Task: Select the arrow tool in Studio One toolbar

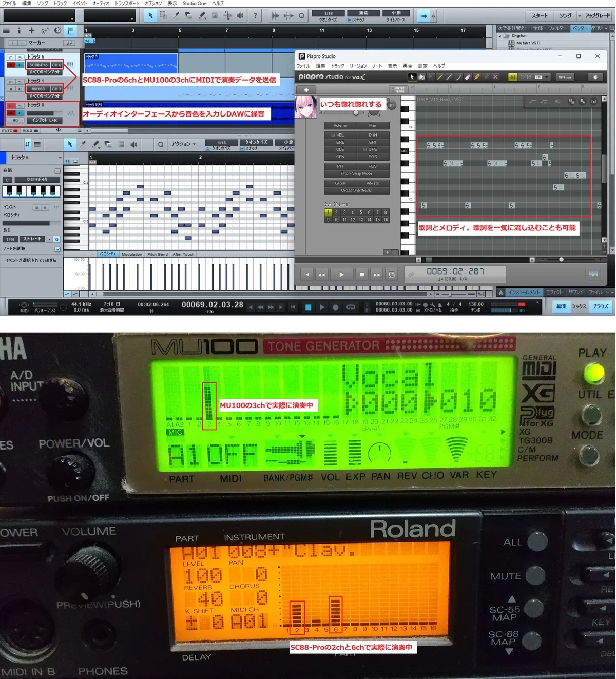Action: point(150,16)
